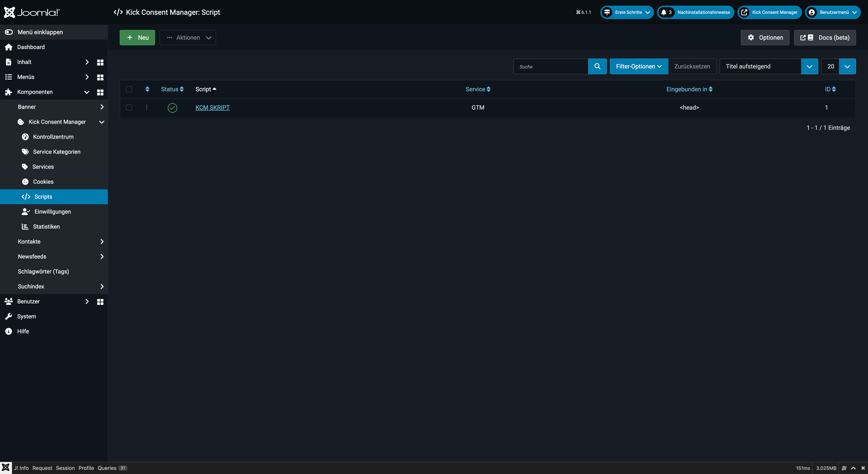Screen dimensions: 868x474
Task: Sort table by ID column
Action: coord(830,89)
